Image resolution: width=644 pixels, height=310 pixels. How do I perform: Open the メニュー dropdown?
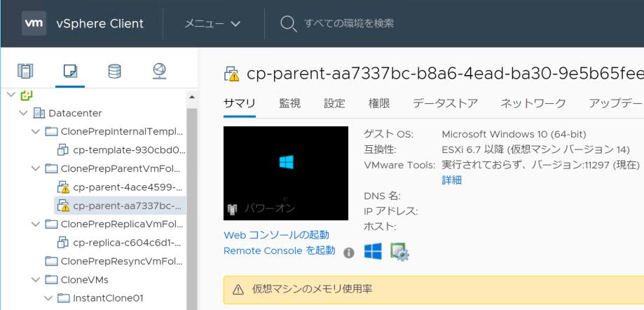(x=212, y=23)
